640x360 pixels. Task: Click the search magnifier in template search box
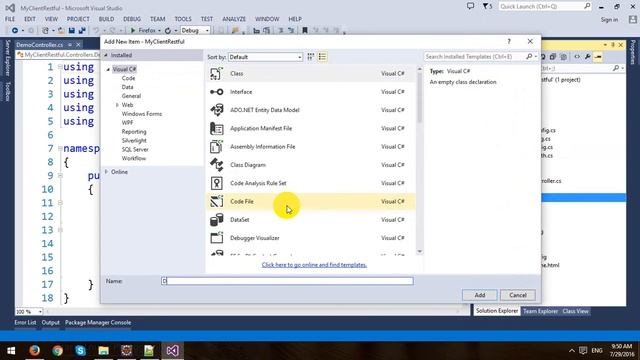pyautogui.click(x=529, y=57)
